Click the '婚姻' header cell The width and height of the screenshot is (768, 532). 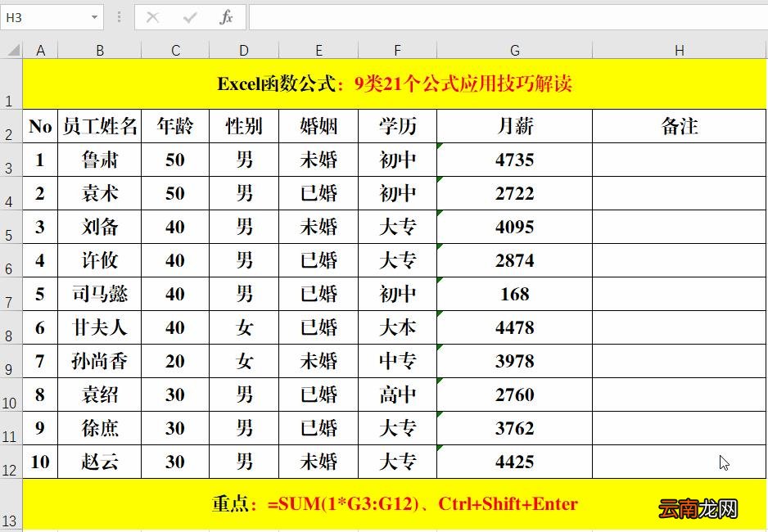318,126
